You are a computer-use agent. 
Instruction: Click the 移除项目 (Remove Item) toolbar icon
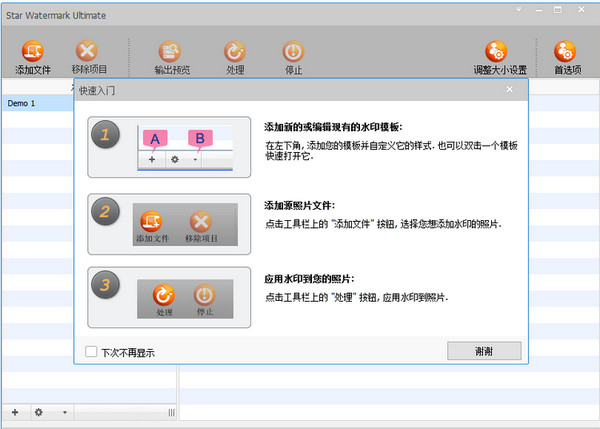click(x=88, y=57)
